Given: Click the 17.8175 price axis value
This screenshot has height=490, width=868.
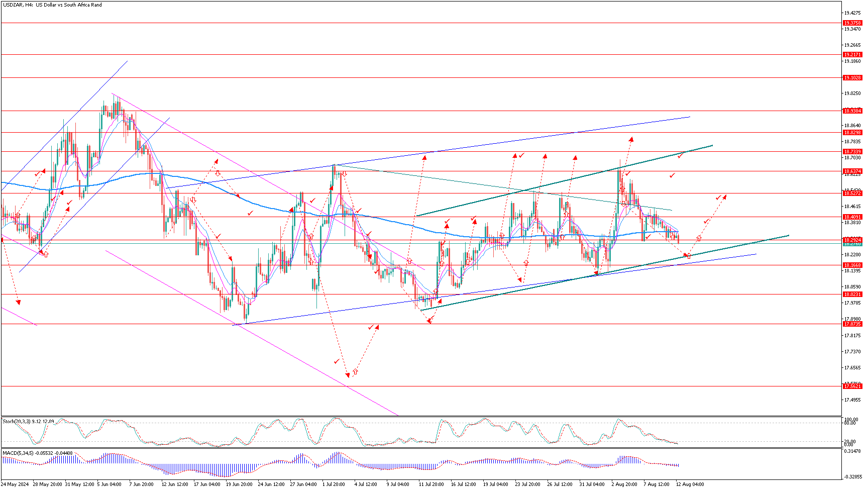Looking at the screenshot, I should click(852, 336).
